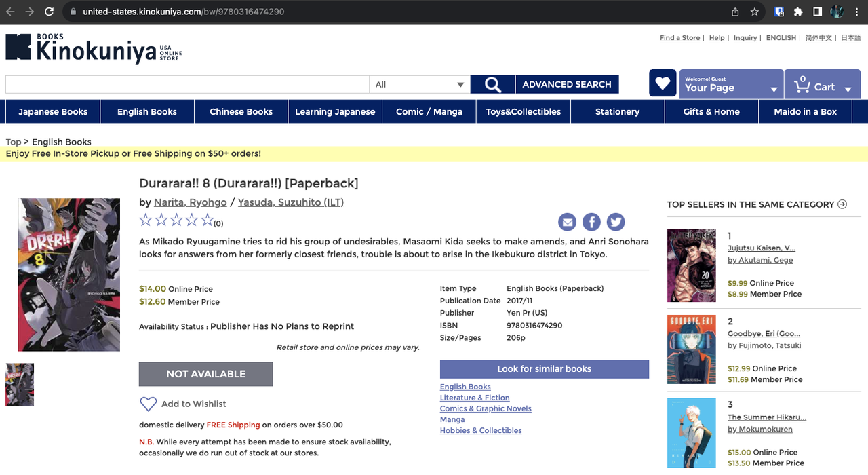
Task: Go back in browser history
Action: [x=10, y=12]
